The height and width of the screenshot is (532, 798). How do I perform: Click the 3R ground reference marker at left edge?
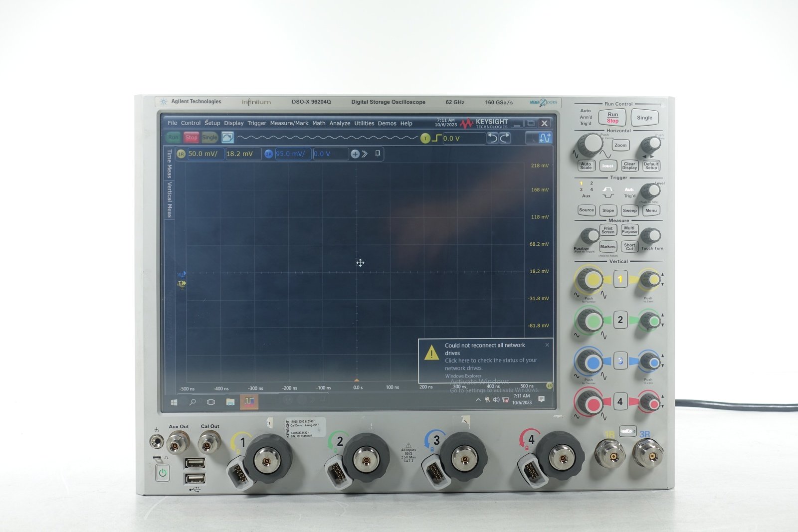coord(181,275)
